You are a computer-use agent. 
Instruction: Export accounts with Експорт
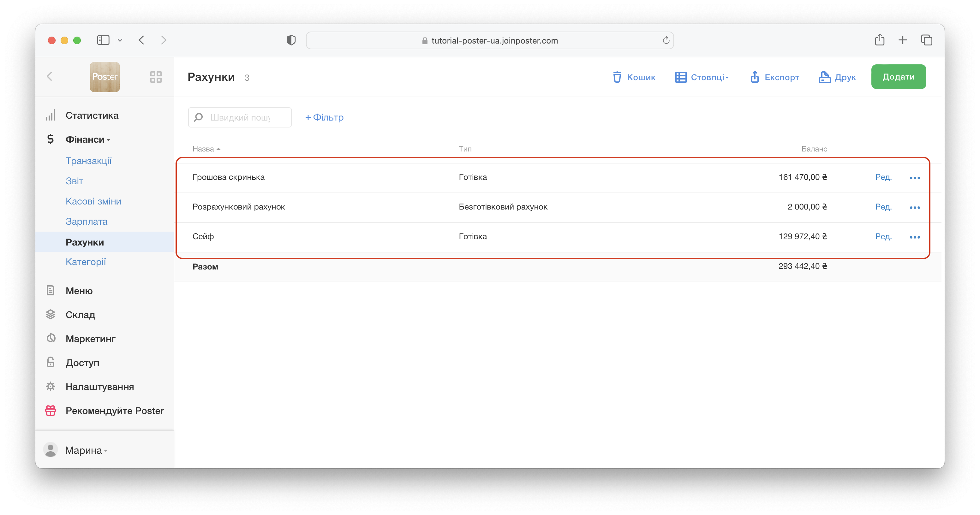point(774,77)
